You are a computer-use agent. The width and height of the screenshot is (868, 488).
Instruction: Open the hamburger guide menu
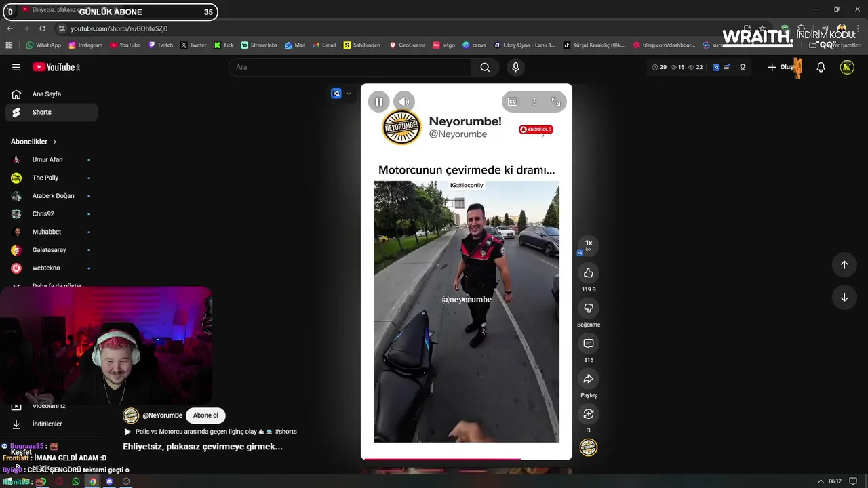coord(16,67)
